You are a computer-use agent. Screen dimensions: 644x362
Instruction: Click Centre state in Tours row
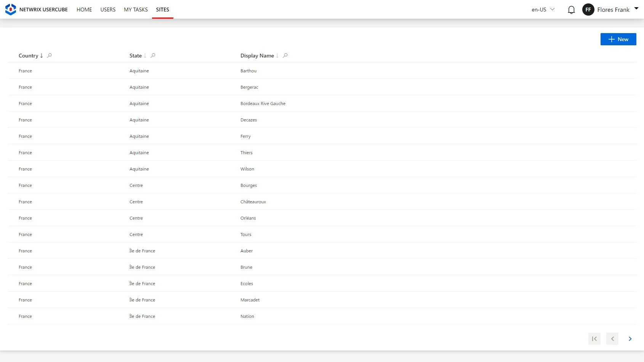pos(136,234)
